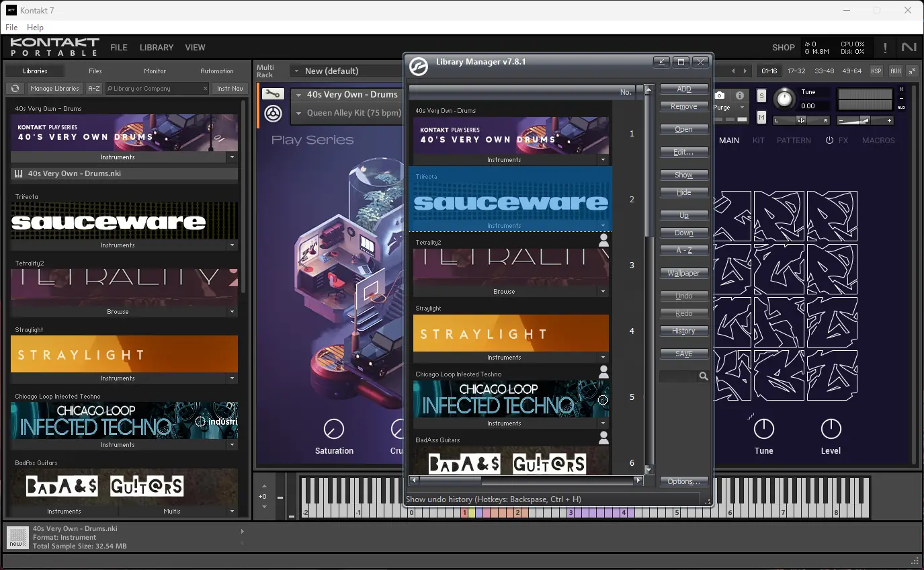This screenshot has height=570, width=924.
Task: Click the NI logo in the top right corner
Action: point(909,47)
